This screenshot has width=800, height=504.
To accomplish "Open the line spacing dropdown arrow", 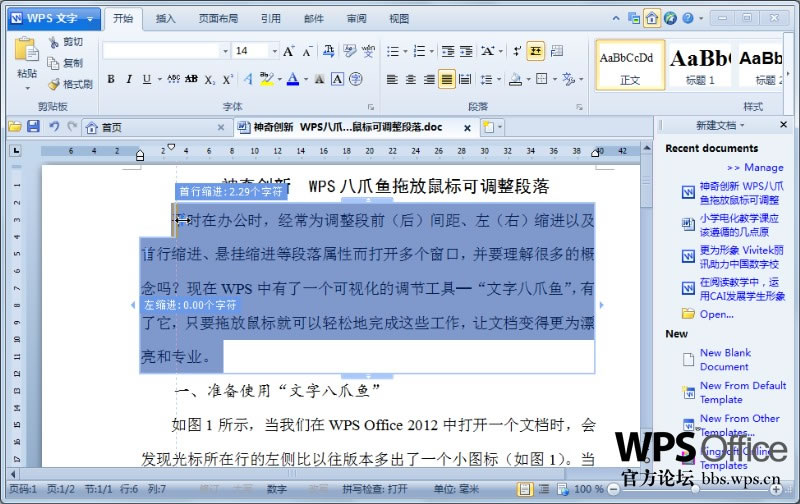I will (x=498, y=80).
